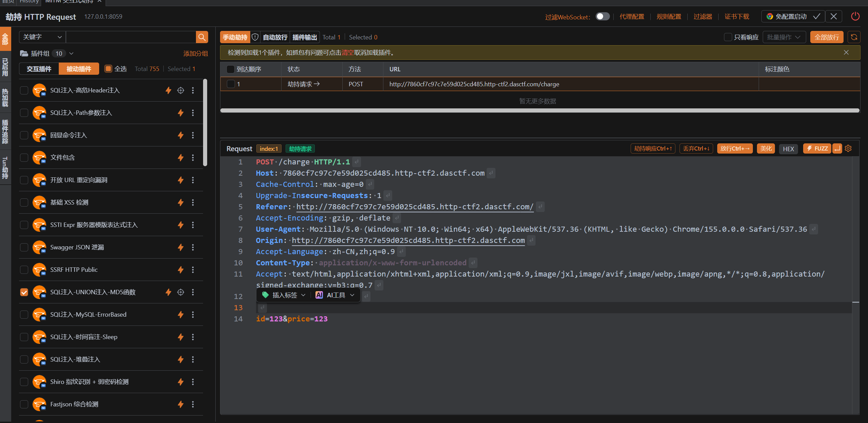868x423 pixels.
Task: Open Request editor settings gear icon
Action: tap(848, 148)
